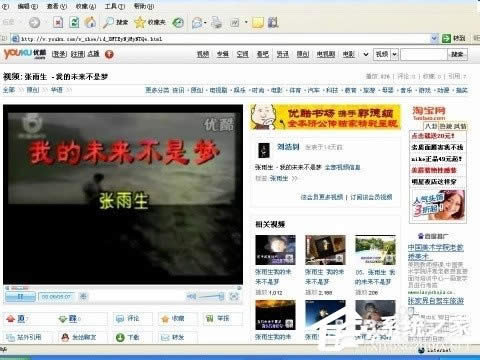Open the Favorites star icon
The image size is (480, 360).
coord(140,23)
